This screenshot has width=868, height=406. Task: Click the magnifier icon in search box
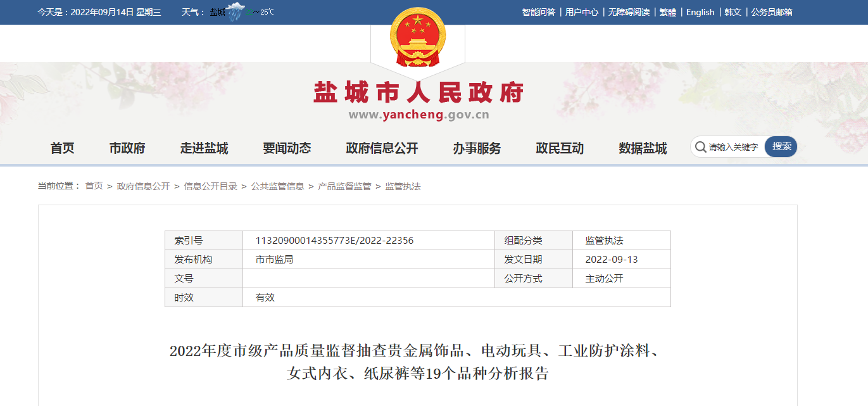click(x=700, y=147)
